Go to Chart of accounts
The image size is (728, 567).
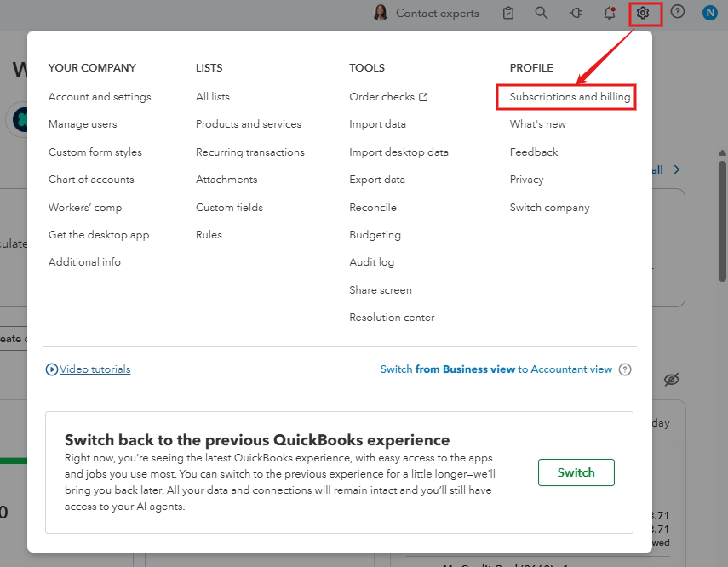click(x=91, y=180)
